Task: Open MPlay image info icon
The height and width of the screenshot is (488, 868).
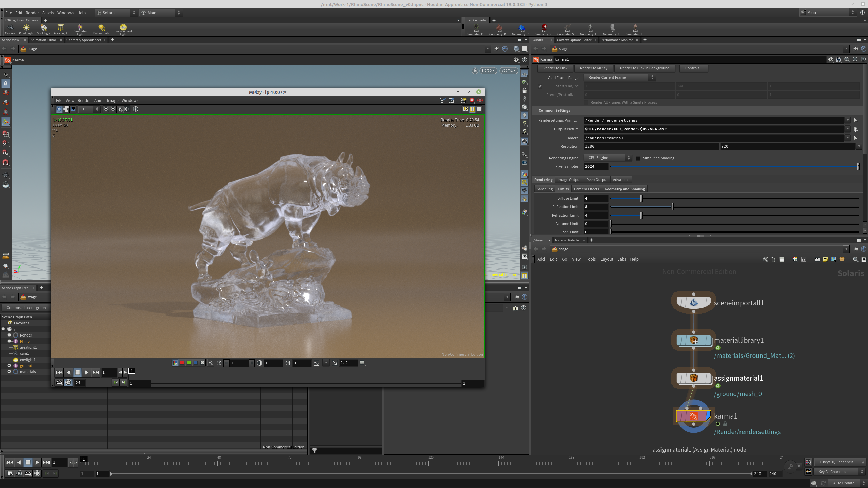Action: 136,109
